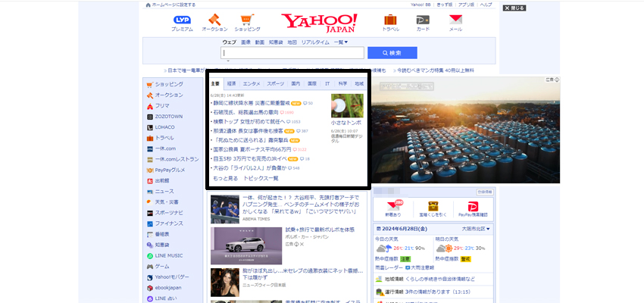Click the PayPay balance check icon
The image size is (644, 303).
(473, 206)
